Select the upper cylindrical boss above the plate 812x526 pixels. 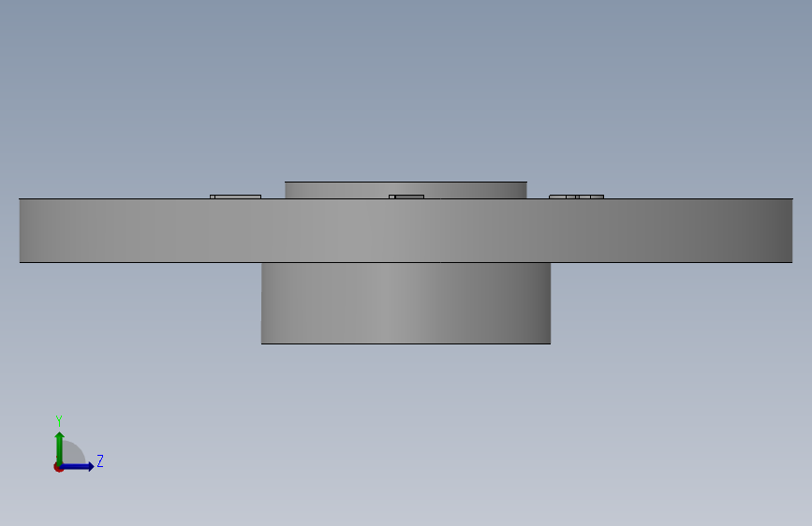(x=406, y=190)
